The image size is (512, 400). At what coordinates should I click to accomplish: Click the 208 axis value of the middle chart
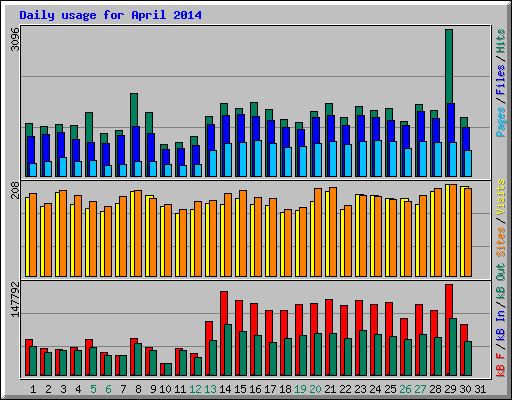click(15, 190)
